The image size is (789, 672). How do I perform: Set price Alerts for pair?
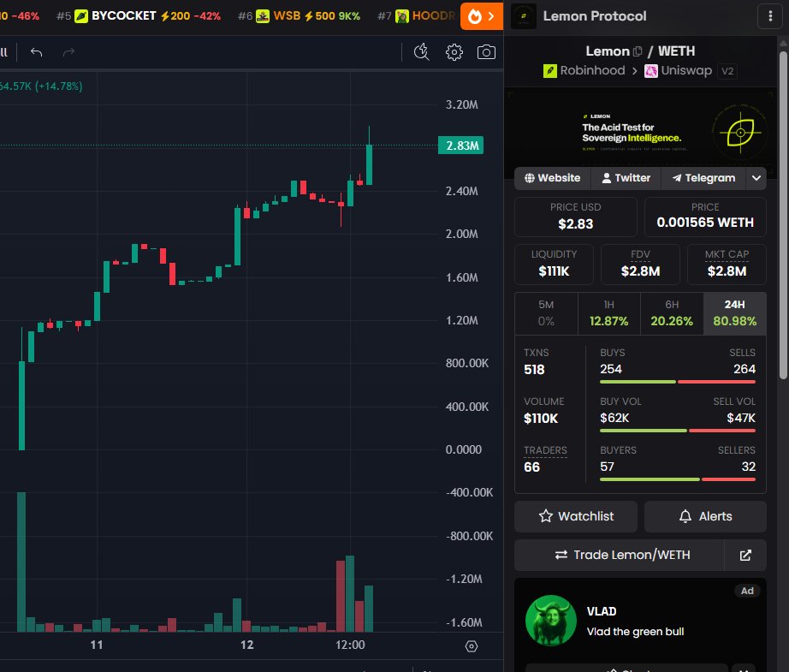[x=705, y=516]
